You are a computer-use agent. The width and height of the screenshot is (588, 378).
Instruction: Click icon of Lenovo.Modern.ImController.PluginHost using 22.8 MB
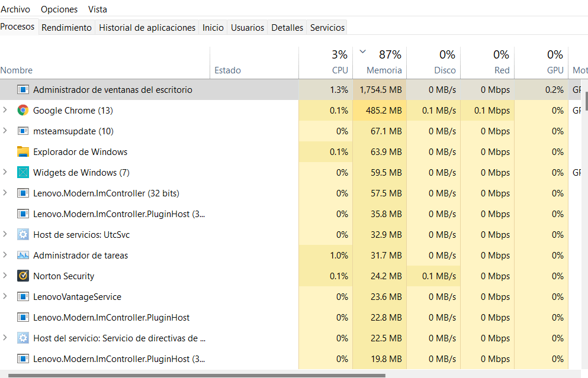pos(23,317)
